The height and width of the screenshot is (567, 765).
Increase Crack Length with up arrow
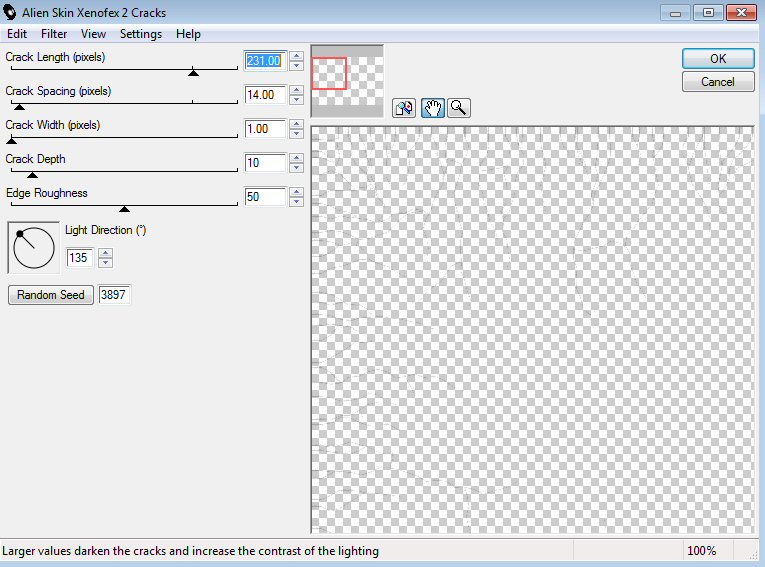pos(296,56)
